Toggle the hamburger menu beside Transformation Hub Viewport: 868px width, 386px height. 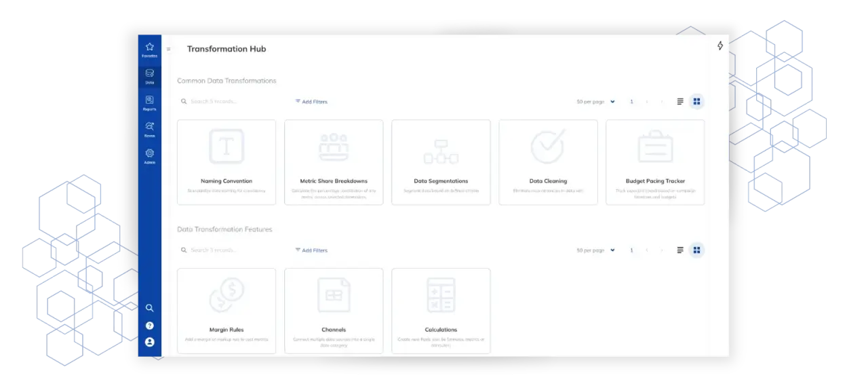[169, 49]
